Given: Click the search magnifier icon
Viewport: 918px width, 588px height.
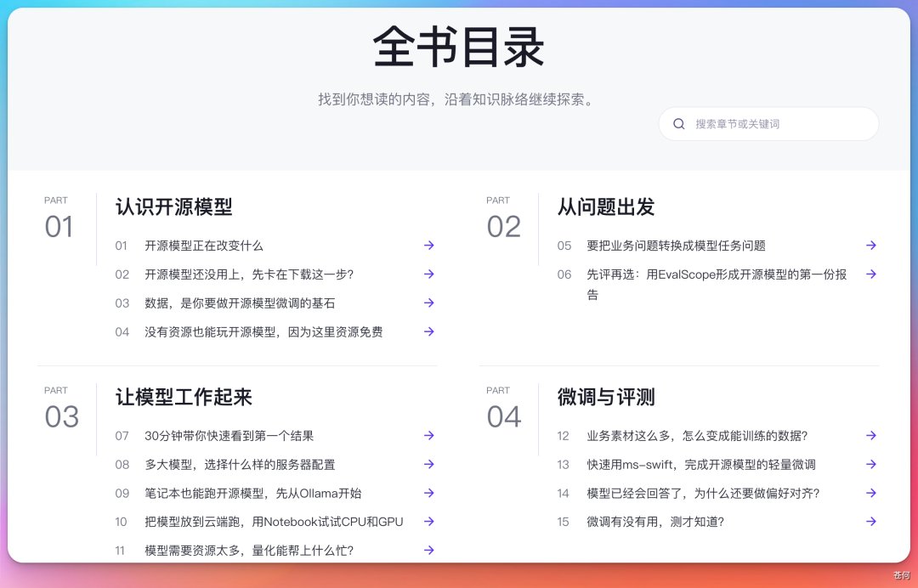Looking at the screenshot, I should (678, 124).
